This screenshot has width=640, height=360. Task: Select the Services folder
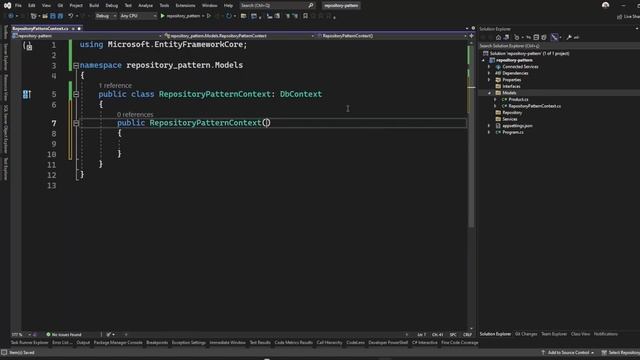pyautogui.click(x=509, y=119)
